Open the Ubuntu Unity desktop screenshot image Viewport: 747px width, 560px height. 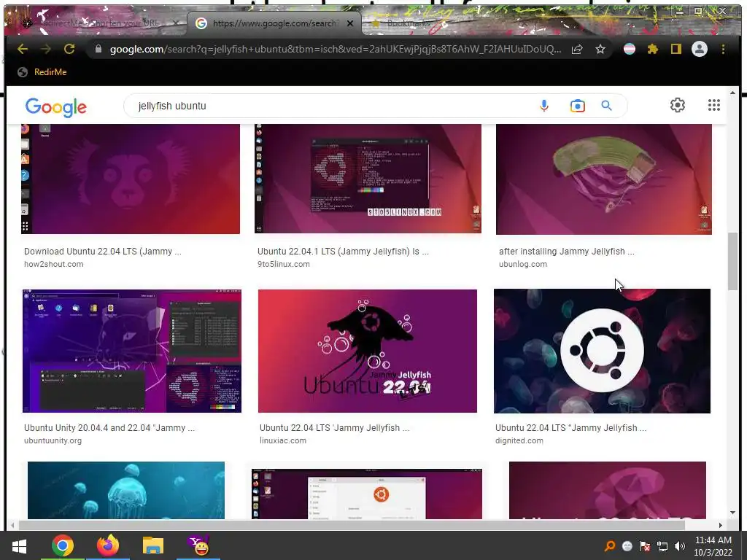pos(132,351)
